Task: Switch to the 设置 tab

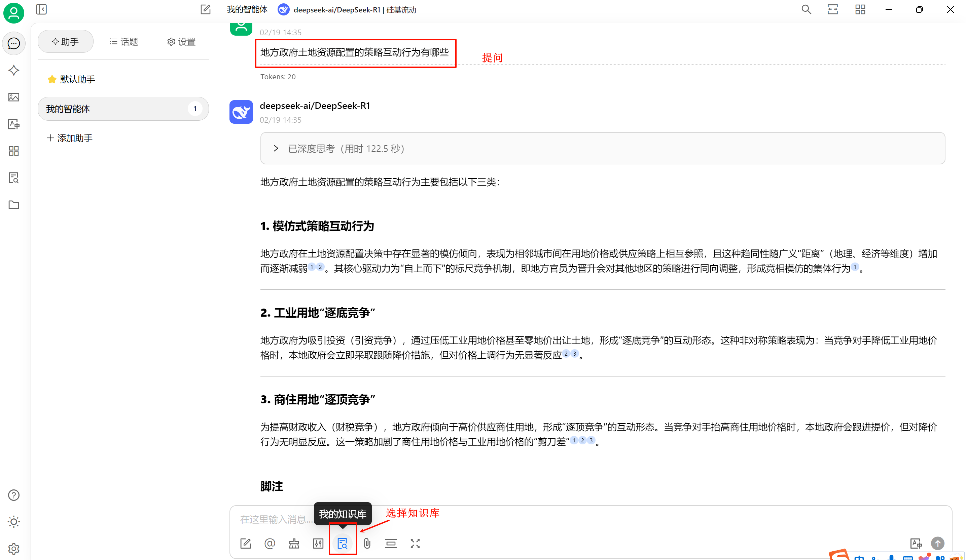Action: pos(181,41)
